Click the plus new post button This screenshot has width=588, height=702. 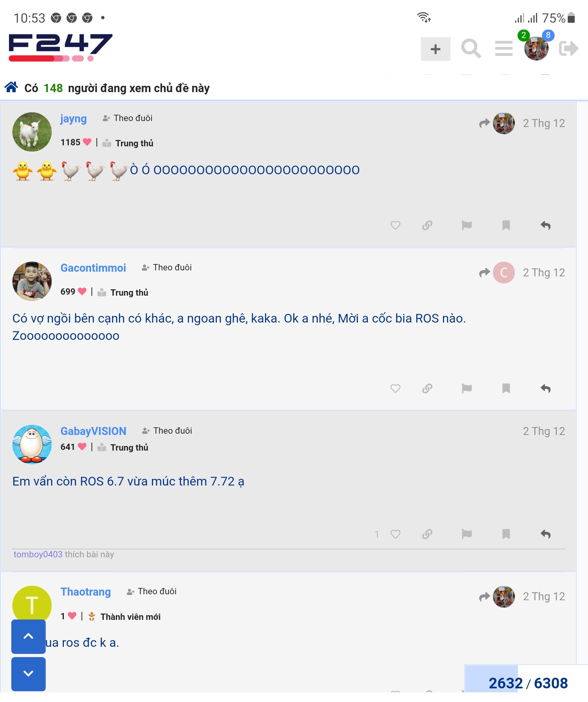[436, 49]
